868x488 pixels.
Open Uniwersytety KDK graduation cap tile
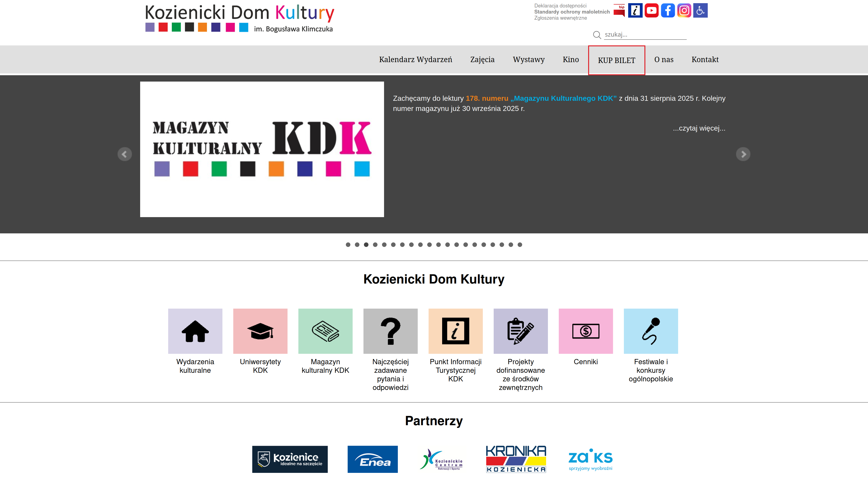260,331
